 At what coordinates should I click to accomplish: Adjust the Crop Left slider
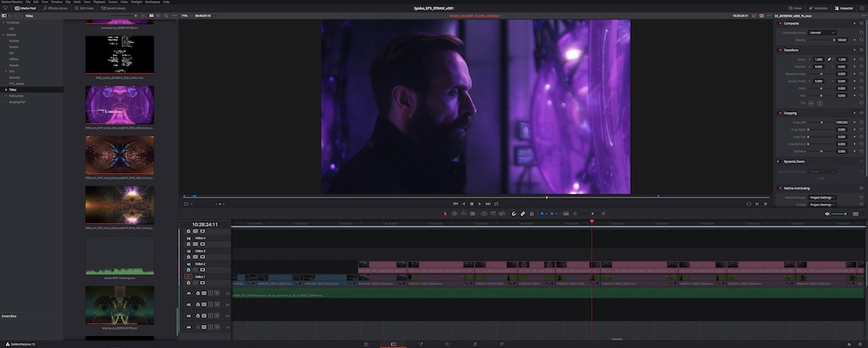coord(821,122)
